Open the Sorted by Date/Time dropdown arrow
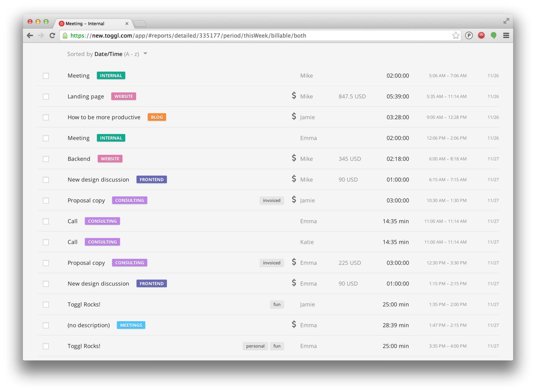Screen dimensions: 536x392 pos(145,54)
